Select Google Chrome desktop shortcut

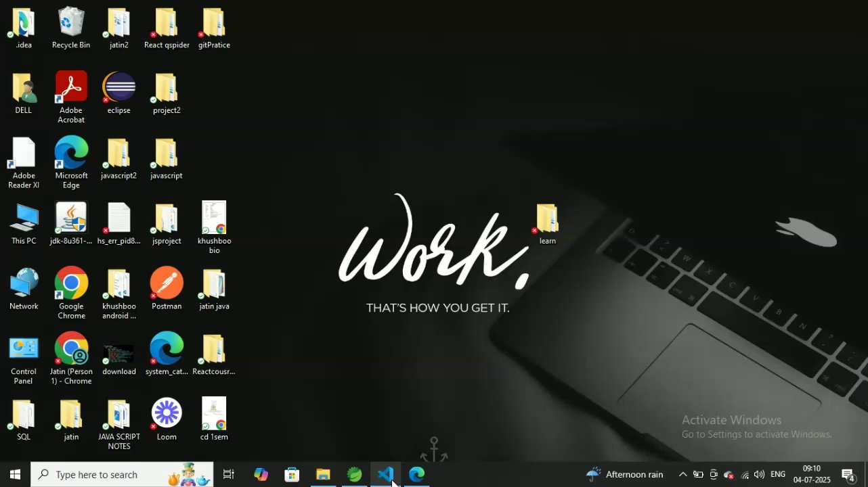point(71,294)
